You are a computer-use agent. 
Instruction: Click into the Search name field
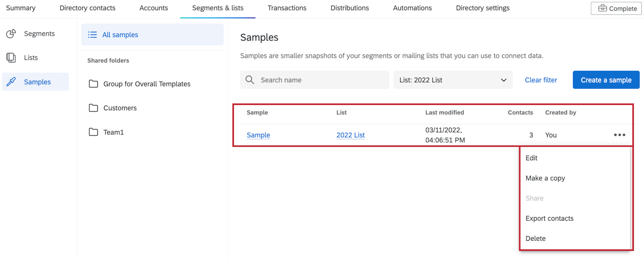coord(321,80)
